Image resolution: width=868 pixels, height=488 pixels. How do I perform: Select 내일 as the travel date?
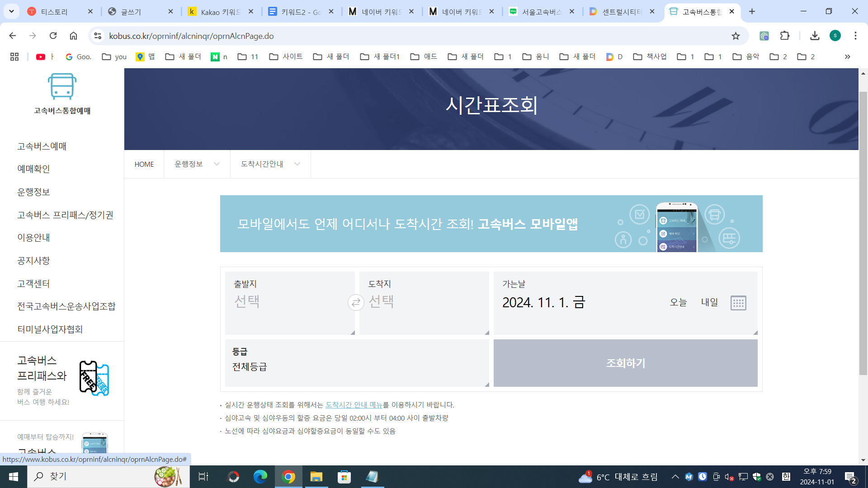coord(709,302)
